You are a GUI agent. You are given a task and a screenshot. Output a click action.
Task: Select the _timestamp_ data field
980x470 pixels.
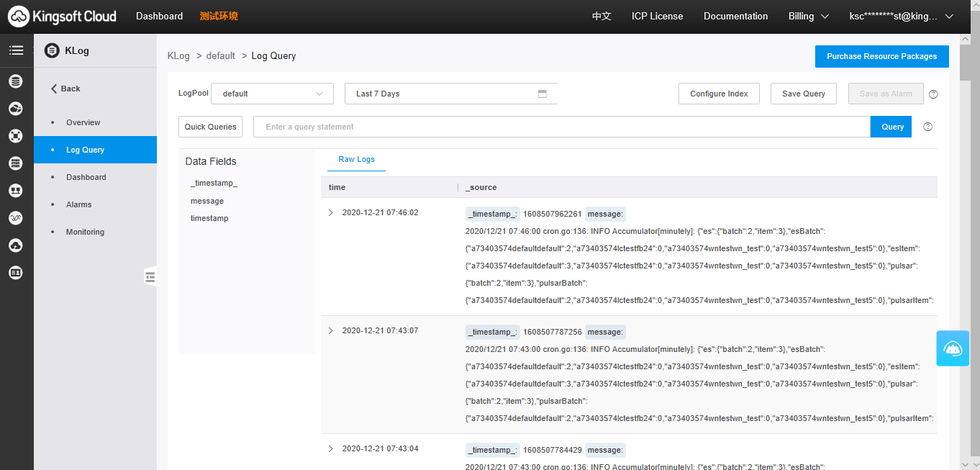coord(214,183)
